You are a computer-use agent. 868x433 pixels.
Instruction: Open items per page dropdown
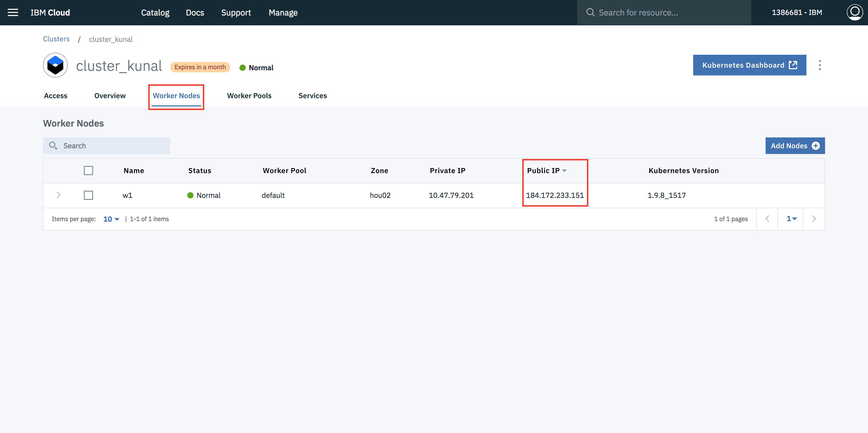[x=111, y=219]
